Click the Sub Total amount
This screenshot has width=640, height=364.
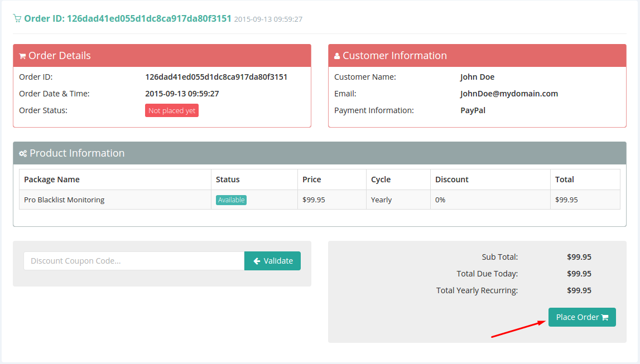pos(579,257)
